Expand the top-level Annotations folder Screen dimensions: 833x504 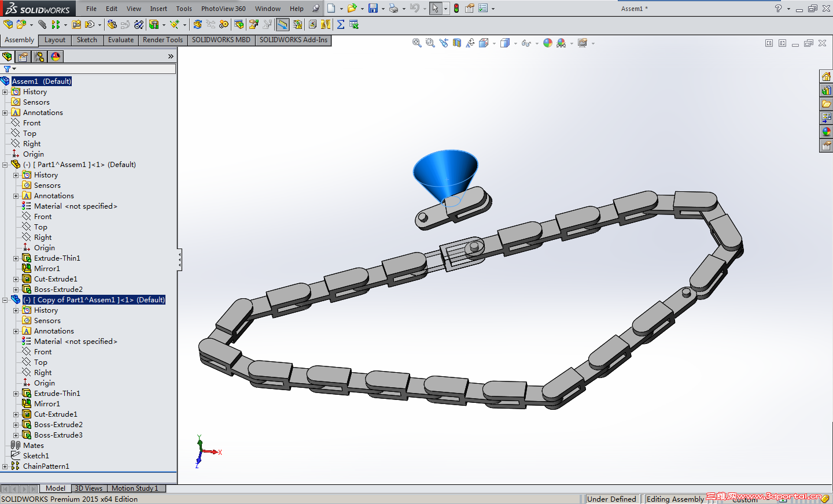(5, 113)
